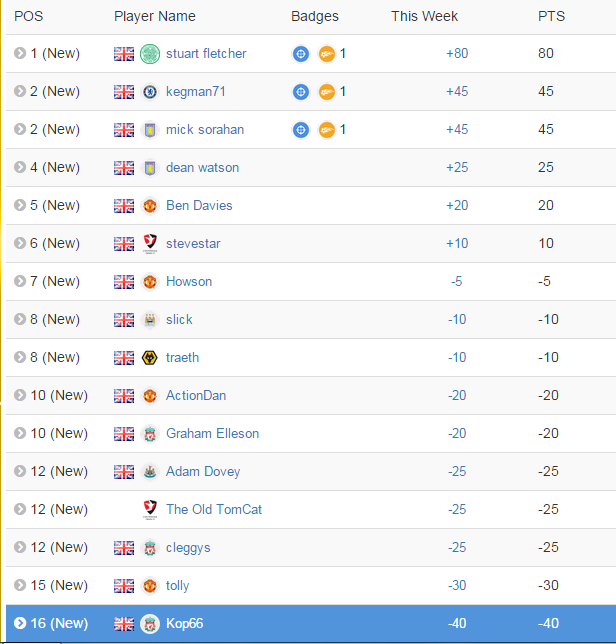This screenshot has width=616, height=644.
Task: Expand the highlighted 16 (New) row arrow
Action: [x=20, y=623]
